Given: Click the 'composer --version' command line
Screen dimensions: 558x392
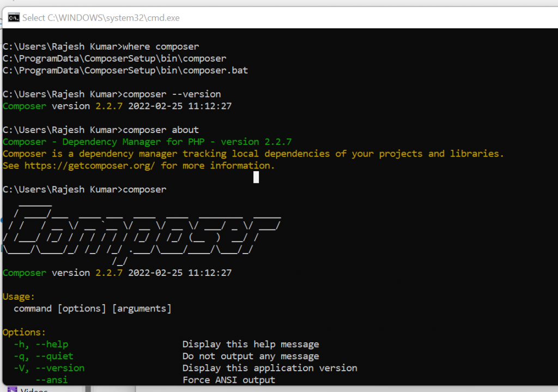Looking at the screenshot, I should coord(112,94).
